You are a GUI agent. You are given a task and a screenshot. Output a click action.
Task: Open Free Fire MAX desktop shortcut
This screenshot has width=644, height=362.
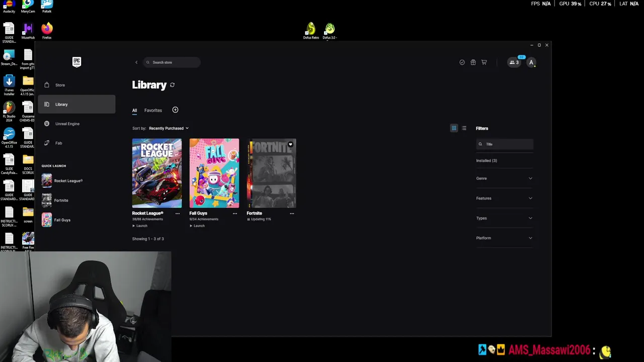pyautogui.click(x=28, y=241)
